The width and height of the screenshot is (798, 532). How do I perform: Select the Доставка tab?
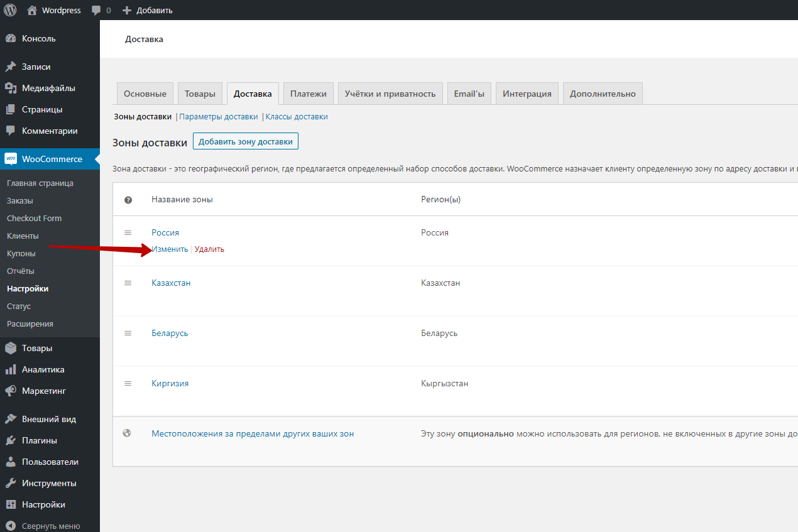(253, 94)
